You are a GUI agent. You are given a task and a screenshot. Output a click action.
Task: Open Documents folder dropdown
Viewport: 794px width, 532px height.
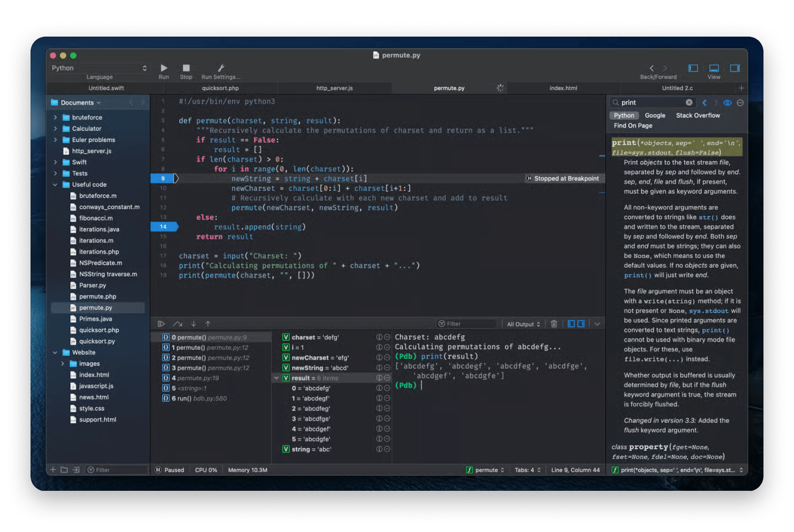pyautogui.click(x=81, y=102)
